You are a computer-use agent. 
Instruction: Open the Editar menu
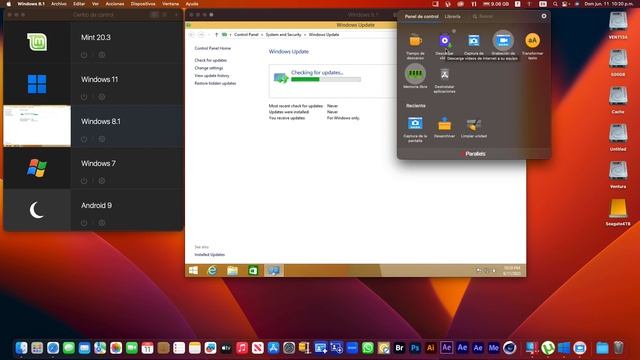(x=79, y=4)
